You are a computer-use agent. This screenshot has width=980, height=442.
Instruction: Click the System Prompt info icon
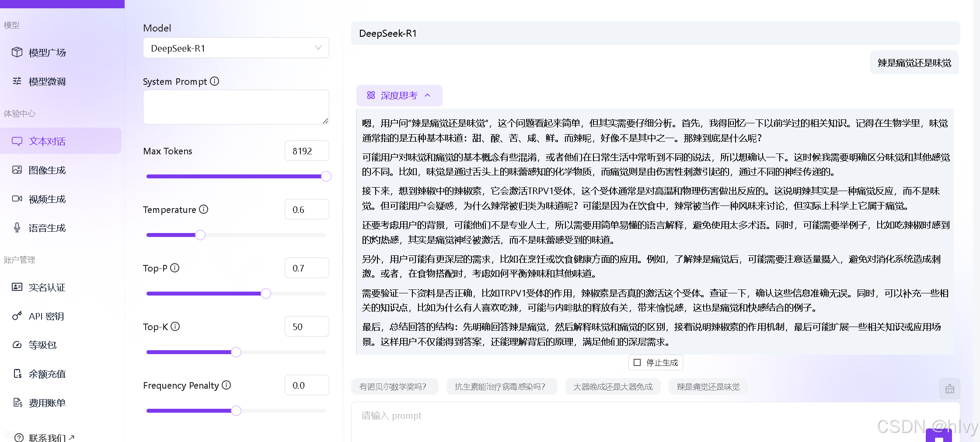tap(214, 81)
